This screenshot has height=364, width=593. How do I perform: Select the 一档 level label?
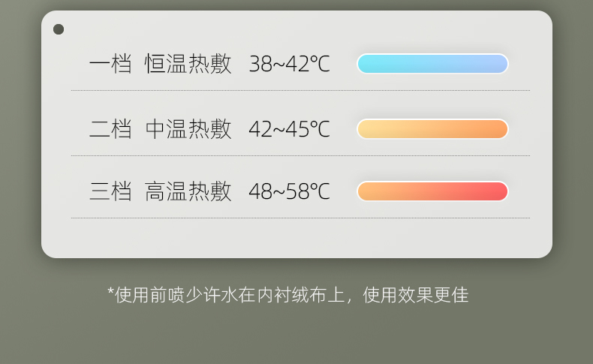click(x=110, y=64)
